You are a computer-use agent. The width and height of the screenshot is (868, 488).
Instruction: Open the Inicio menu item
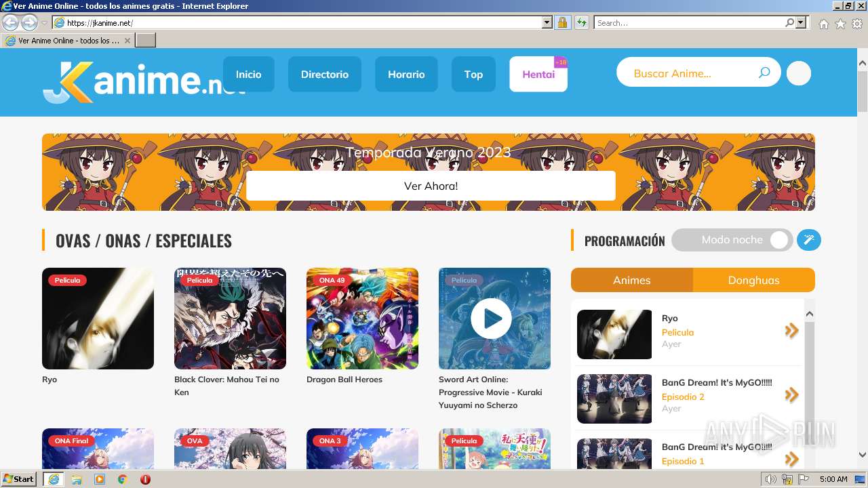(249, 75)
